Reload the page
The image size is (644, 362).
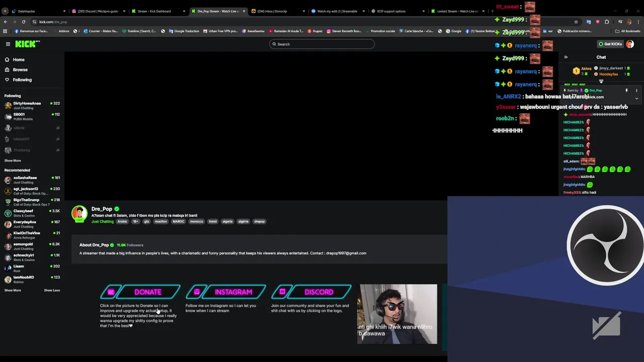pyautogui.click(x=24, y=22)
